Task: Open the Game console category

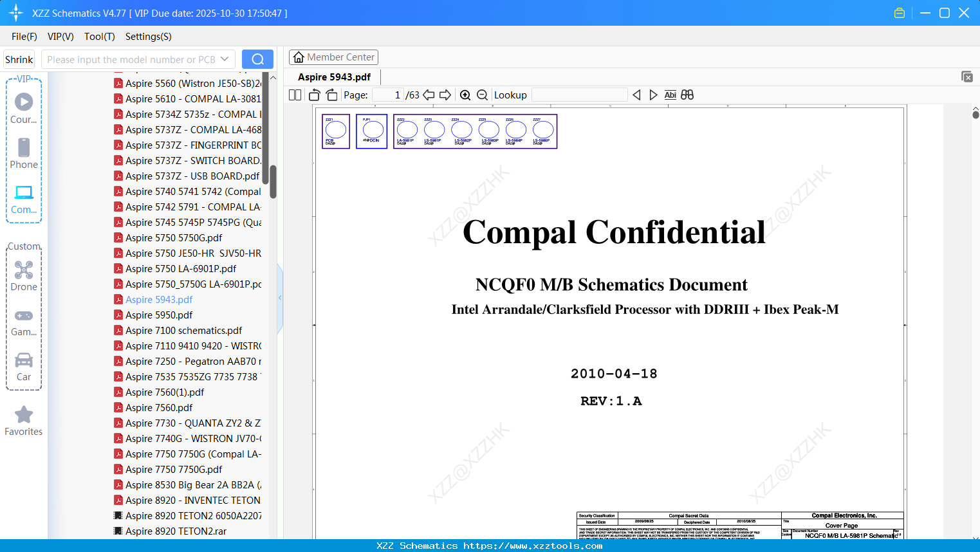Action: coord(24,322)
